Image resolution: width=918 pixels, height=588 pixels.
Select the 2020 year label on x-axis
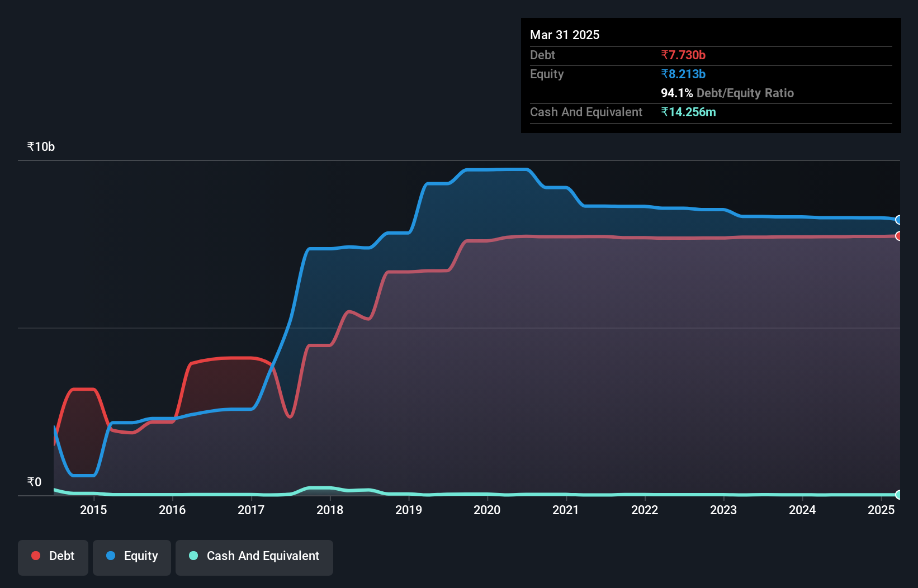click(x=487, y=510)
